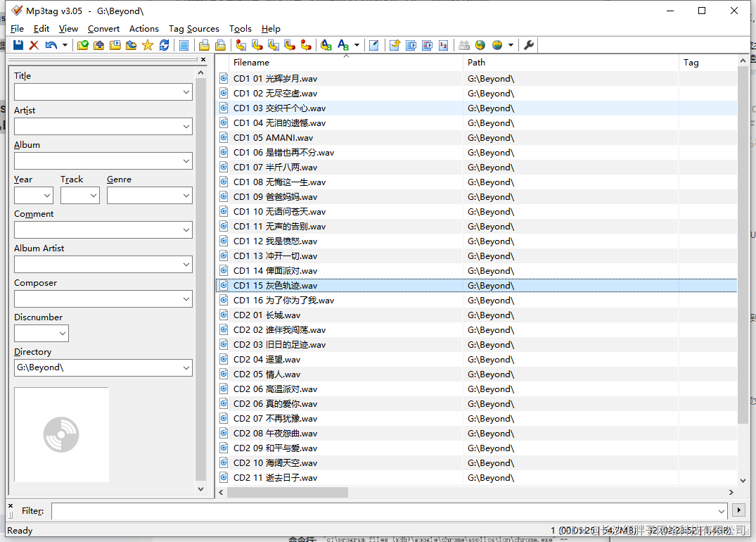Screen dimensions: 756x542
Task: Open the Actions menu
Action: pyautogui.click(x=143, y=28)
